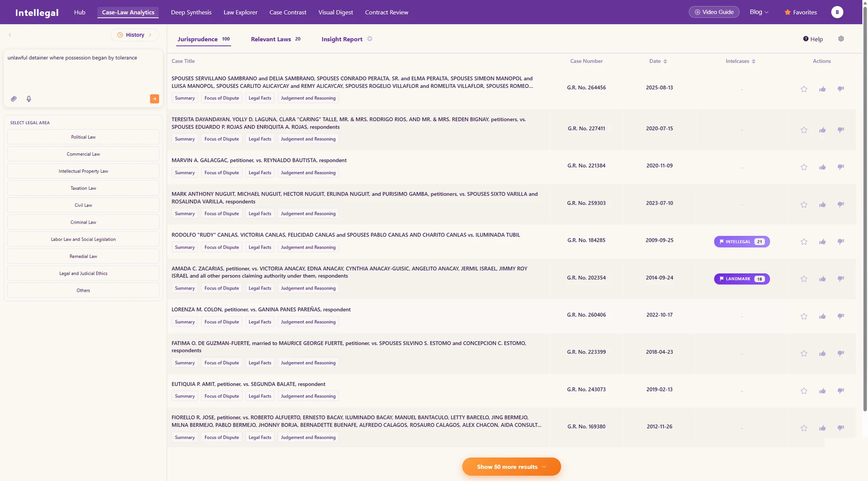Favorite the G.R. No. 223399 case
The image size is (868, 481).
click(804, 353)
